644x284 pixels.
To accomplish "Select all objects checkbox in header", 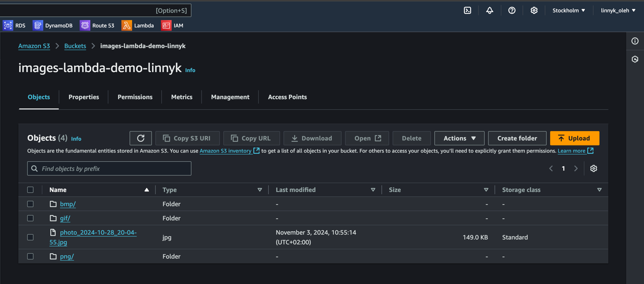I will tap(30, 190).
